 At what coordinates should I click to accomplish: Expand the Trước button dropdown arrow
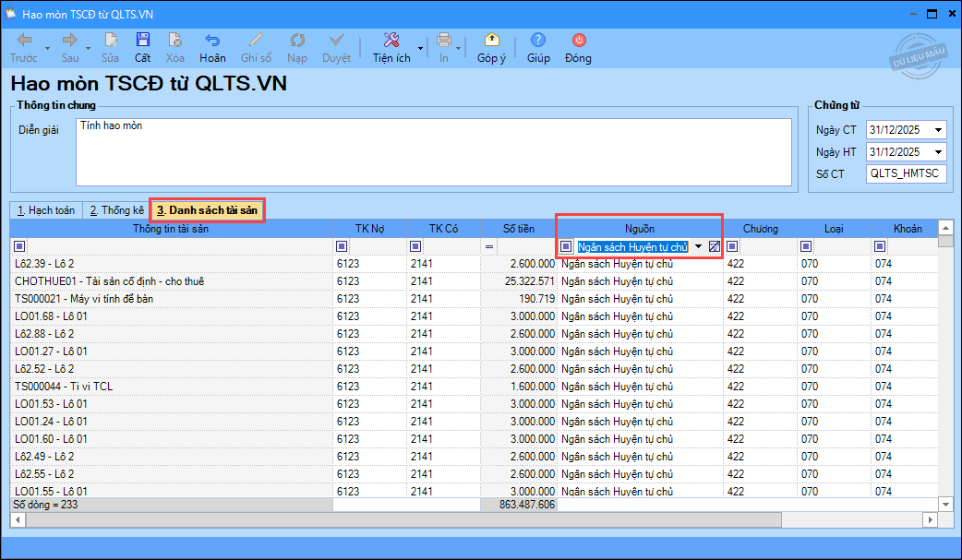[x=48, y=48]
